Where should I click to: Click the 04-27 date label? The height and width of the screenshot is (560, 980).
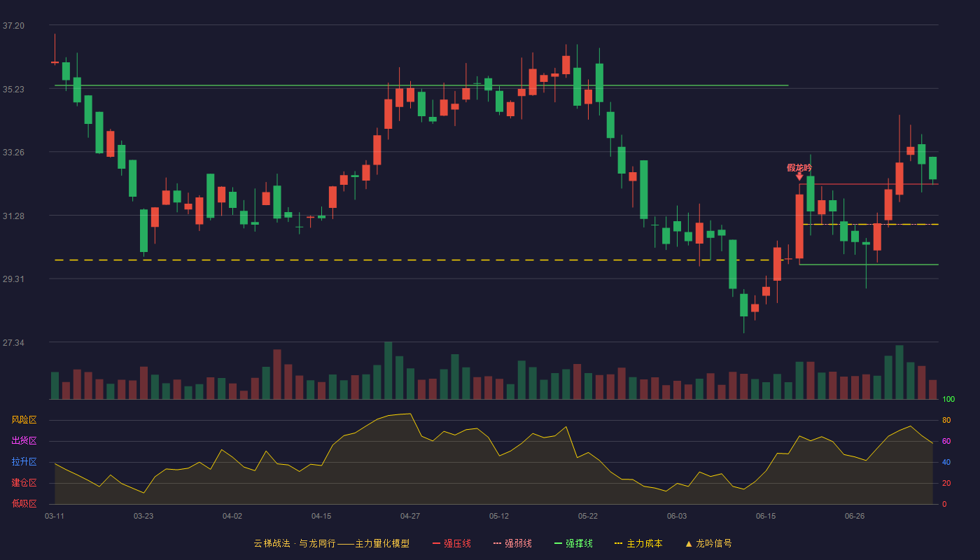point(410,516)
